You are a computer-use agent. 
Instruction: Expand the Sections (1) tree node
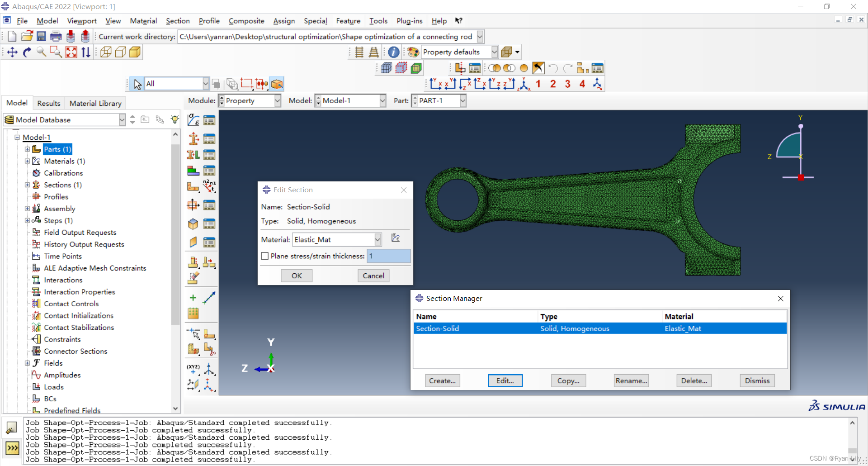27,185
